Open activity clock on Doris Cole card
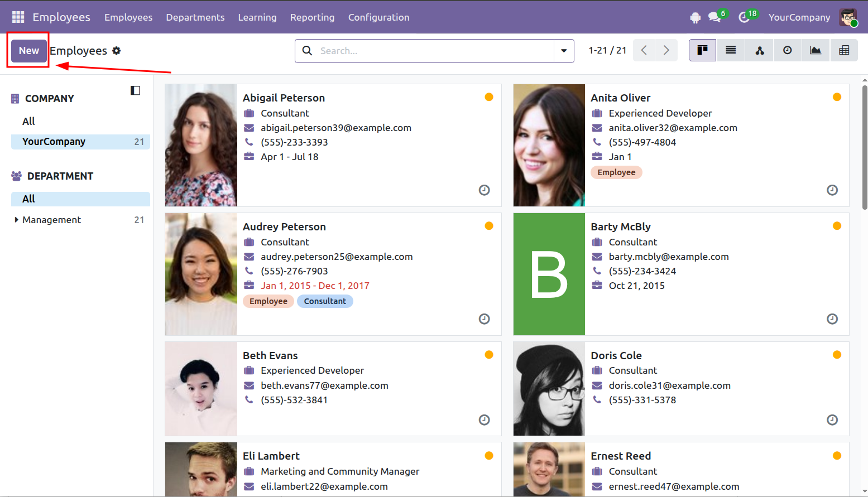The width and height of the screenshot is (868, 497). (832, 420)
